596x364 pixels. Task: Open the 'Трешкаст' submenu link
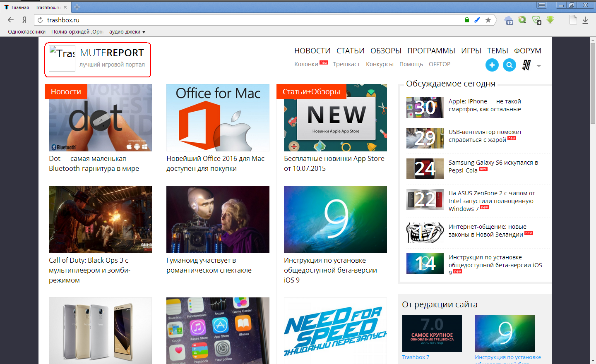[346, 64]
